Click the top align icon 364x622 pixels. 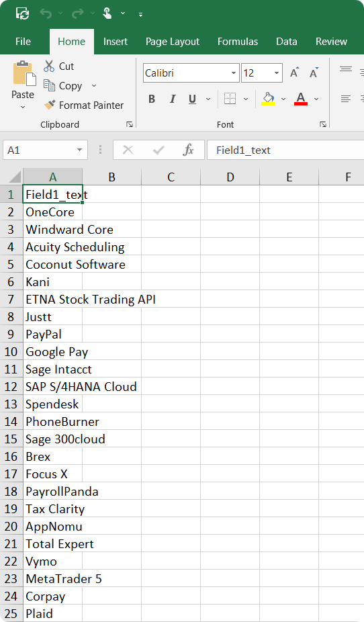[x=346, y=69]
